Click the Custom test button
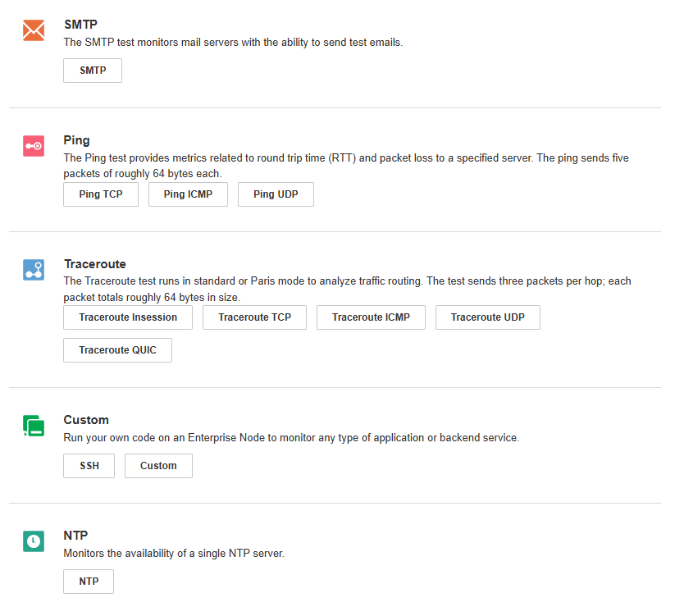The width and height of the screenshot is (675, 616). (x=158, y=466)
